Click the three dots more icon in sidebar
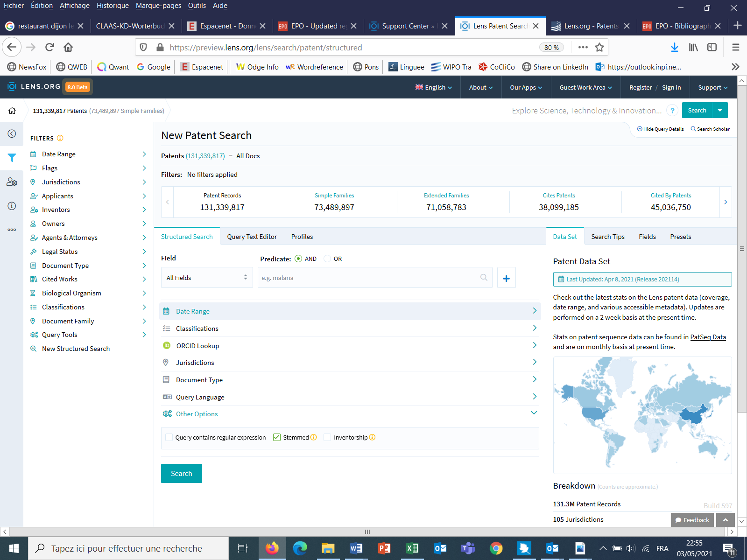Viewport: 747px width, 560px height. pos(12,230)
